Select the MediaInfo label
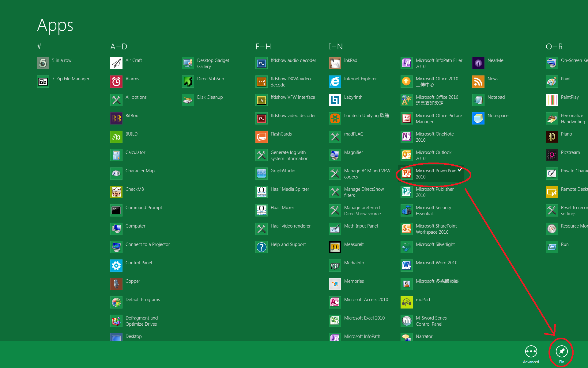The height and width of the screenshot is (368, 588). click(x=354, y=263)
